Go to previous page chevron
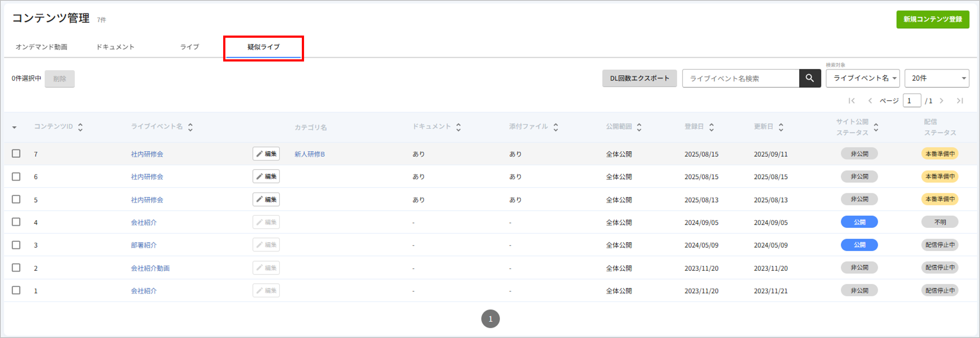 (870, 101)
